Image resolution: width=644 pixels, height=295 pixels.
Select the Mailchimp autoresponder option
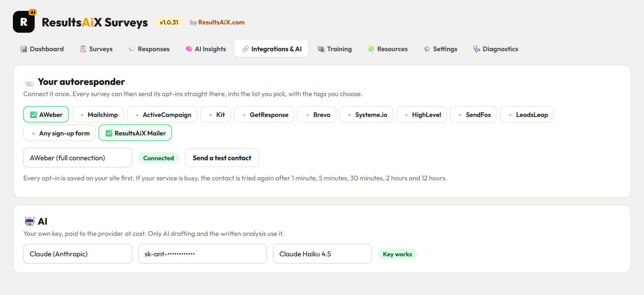point(98,114)
